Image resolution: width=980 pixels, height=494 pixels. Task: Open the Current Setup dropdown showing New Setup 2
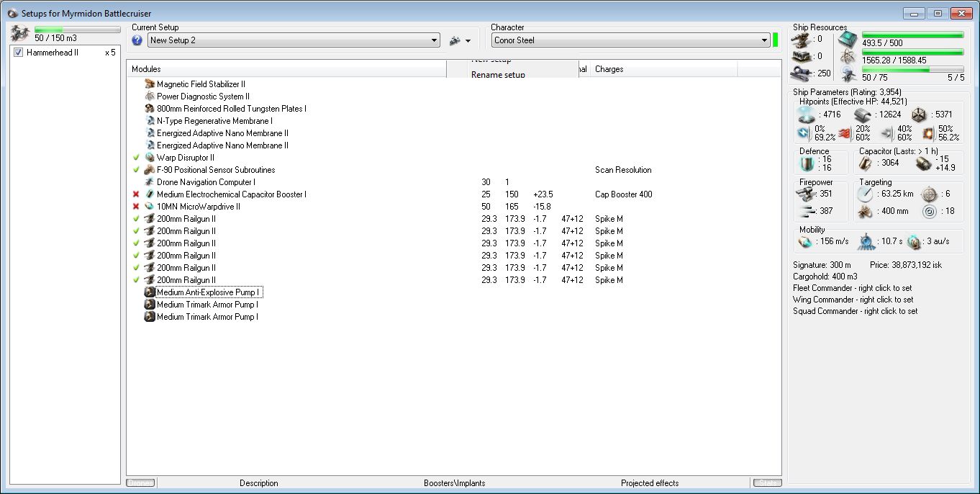pyautogui.click(x=294, y=40)
